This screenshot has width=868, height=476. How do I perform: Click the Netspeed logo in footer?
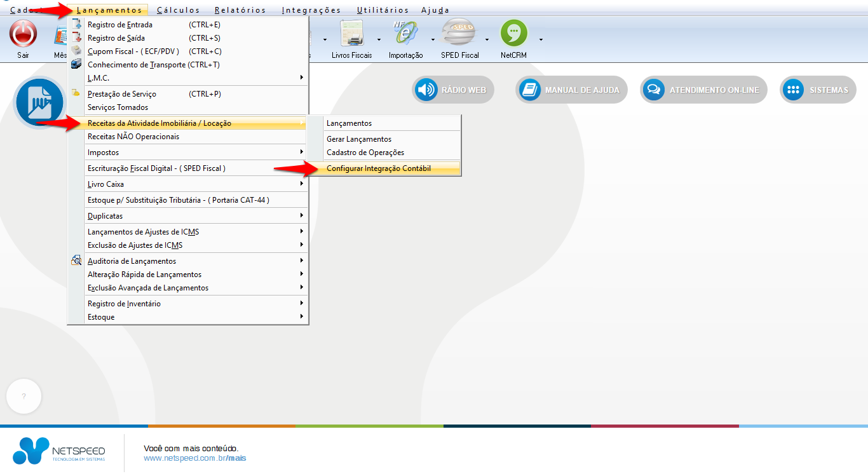(x=59, y=451)
